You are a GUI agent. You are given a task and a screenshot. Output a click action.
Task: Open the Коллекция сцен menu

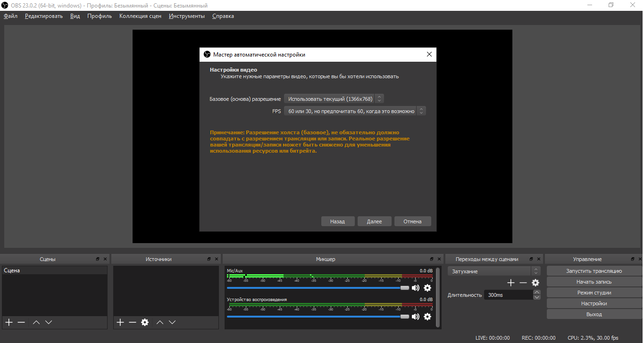point(140,16)
